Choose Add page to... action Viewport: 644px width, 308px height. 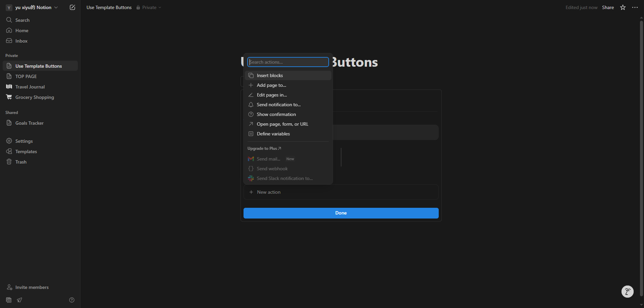[x=288, y=85]
